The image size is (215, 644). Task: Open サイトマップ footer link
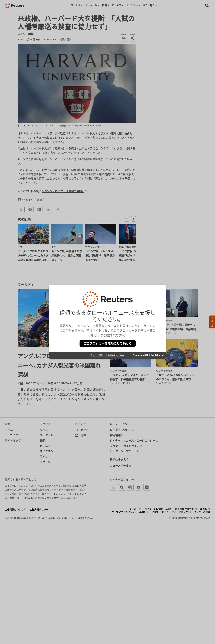(13, 441)
